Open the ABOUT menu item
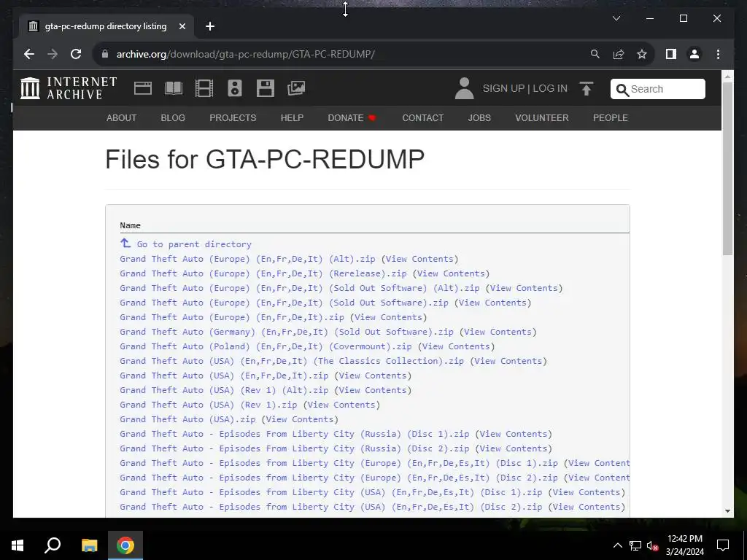 (x=122, y=118)
